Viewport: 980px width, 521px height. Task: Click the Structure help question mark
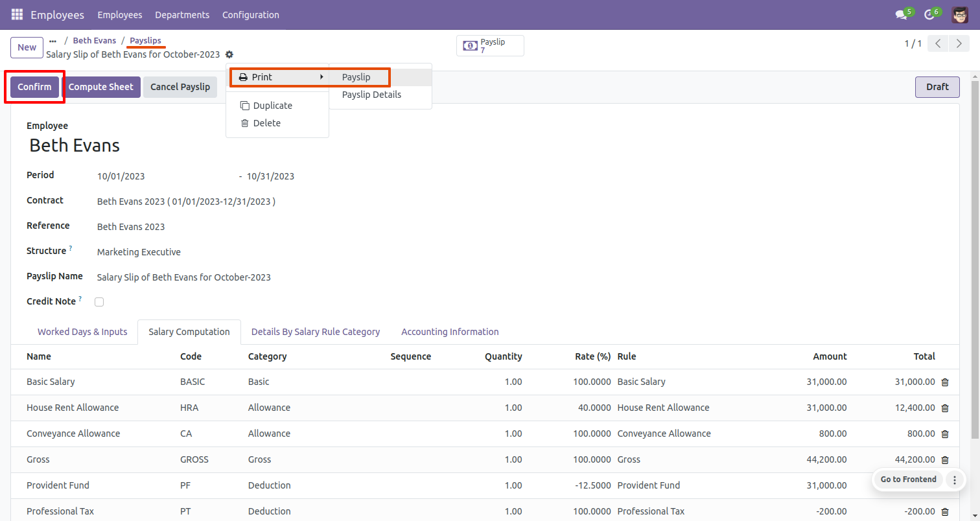(71, 248)
